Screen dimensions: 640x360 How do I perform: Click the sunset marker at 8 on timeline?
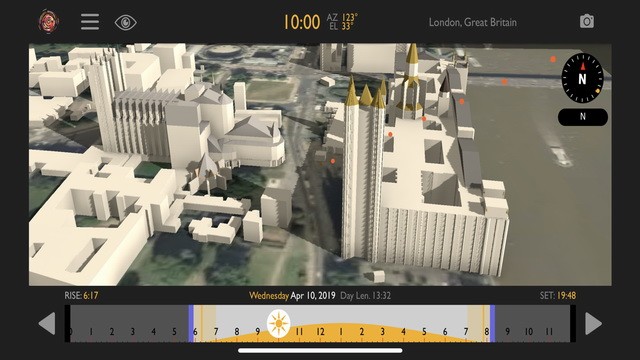click(x=492, y=323)
